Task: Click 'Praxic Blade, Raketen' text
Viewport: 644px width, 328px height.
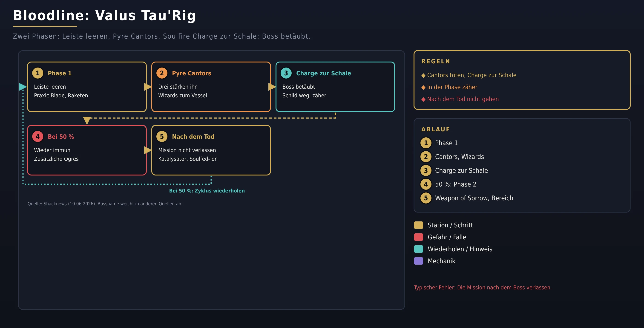Action: (x=61, y=96)
